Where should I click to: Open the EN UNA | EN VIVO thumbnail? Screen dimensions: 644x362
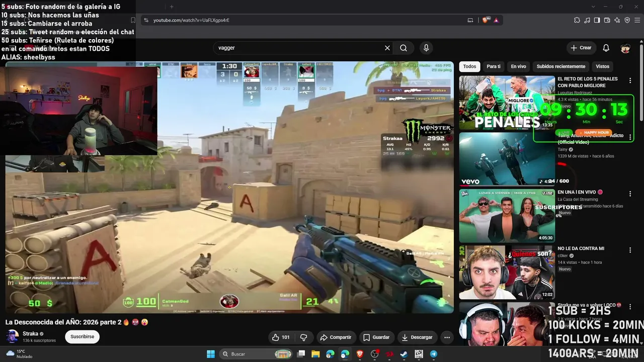[x=507, y=215]
